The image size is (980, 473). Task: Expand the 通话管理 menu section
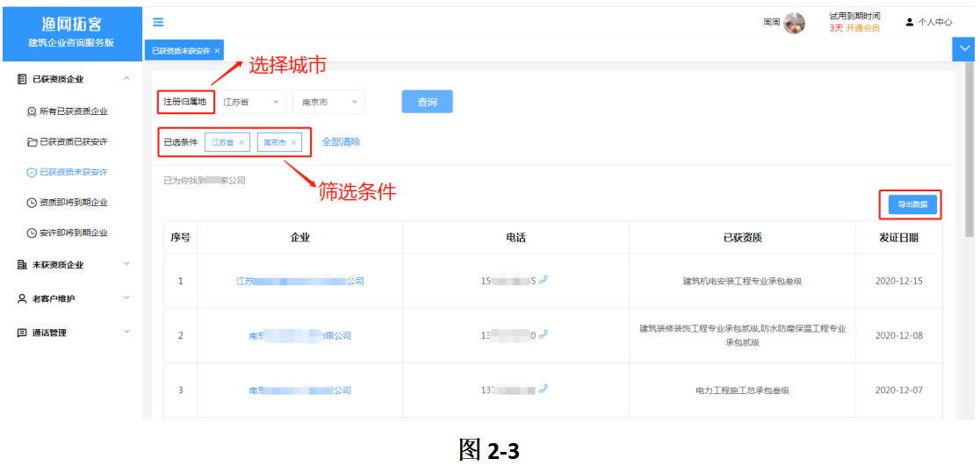point(74,333)
